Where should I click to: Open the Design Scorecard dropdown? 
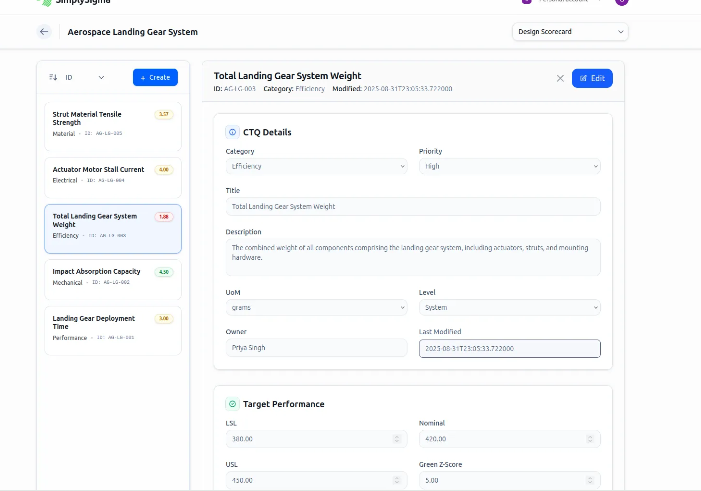570,32
